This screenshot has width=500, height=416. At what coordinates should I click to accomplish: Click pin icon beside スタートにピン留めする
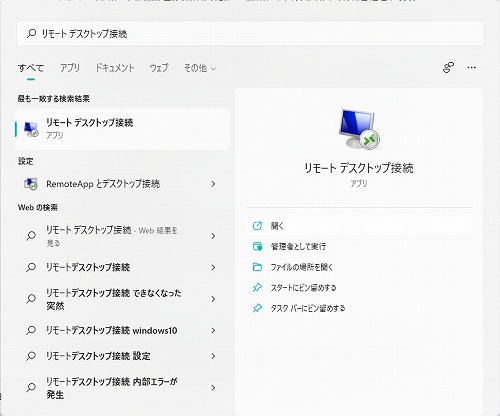(257, 287)
